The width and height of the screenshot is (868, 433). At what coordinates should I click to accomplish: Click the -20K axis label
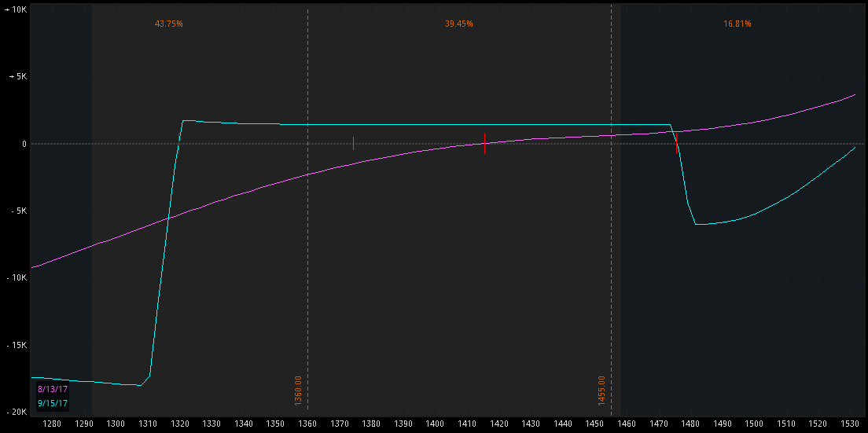tap(15, 412)
